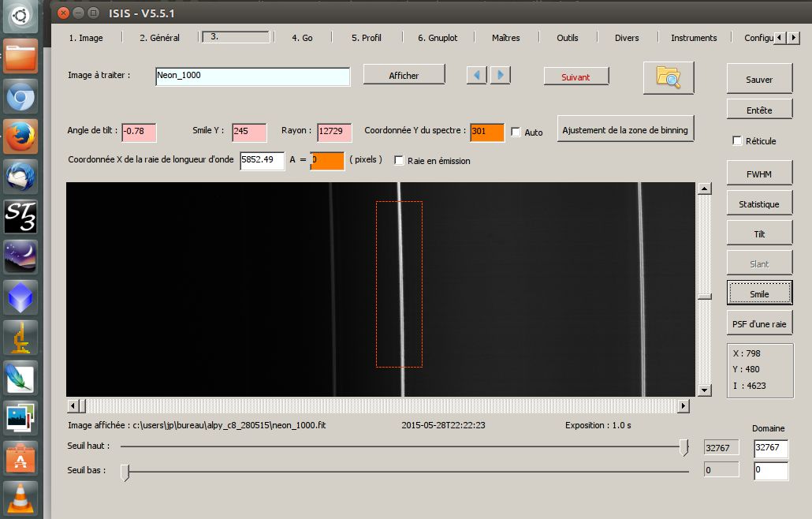Click the PSF d'une raie button
This screenshot has height=519, width=812.
click(759, 323)
